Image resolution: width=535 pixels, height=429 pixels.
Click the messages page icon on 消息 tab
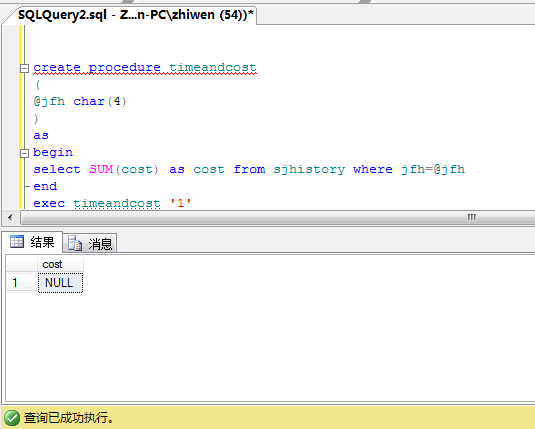(x=75, y=243)
